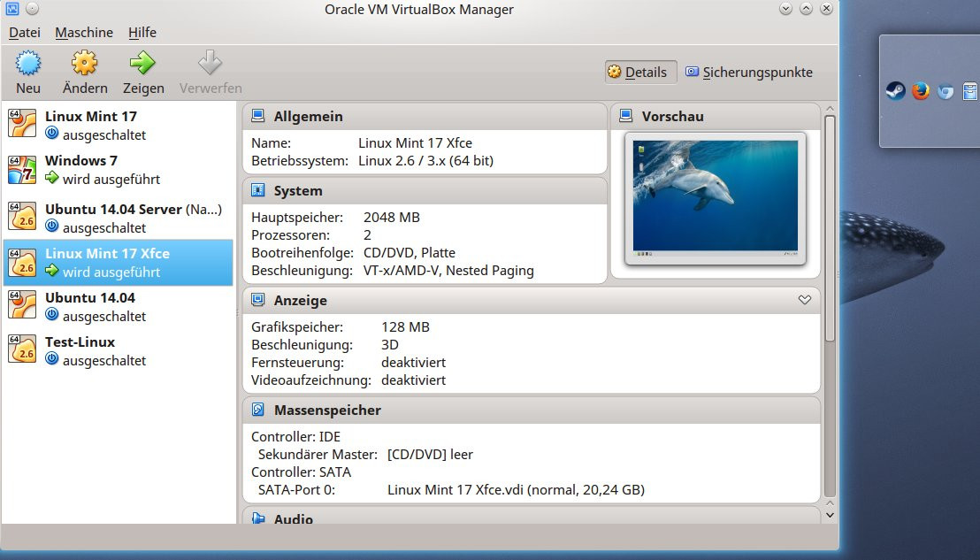Click the Zeigen green arrow icon
The width and height of the screenshot is (980, 560).
tap(143, 63)
